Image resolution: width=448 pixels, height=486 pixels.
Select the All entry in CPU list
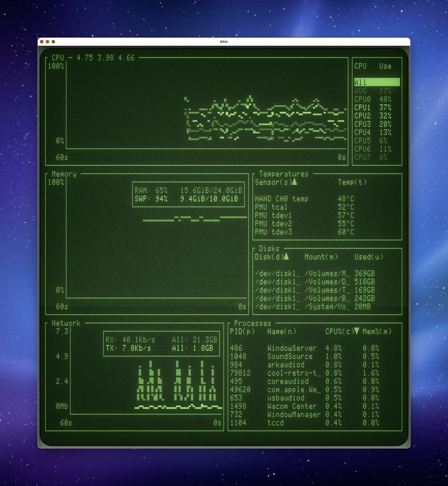pyautogui.click(x=376, y=83)
